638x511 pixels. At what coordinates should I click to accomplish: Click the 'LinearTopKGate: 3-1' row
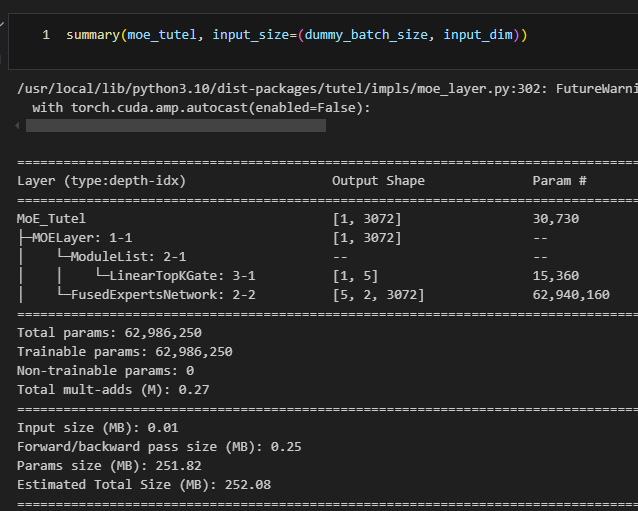182,276
